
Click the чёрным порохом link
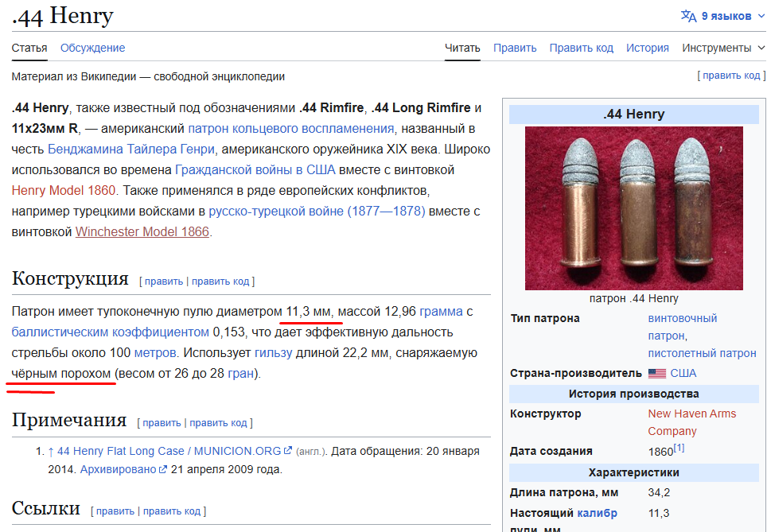(61, 373)
